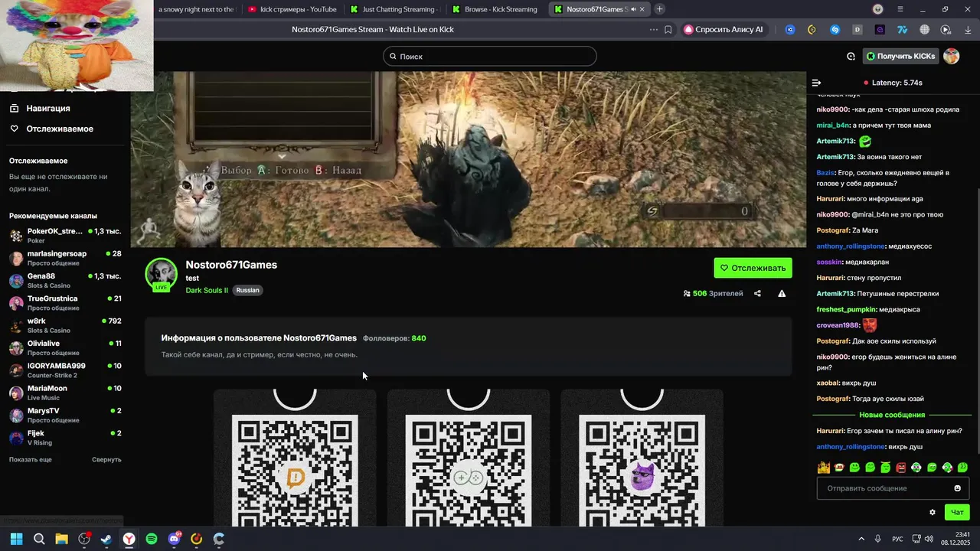Screen dimensions: 980x551
Task: Open the browser downloads arrow icon
Action: click(969, 30)
